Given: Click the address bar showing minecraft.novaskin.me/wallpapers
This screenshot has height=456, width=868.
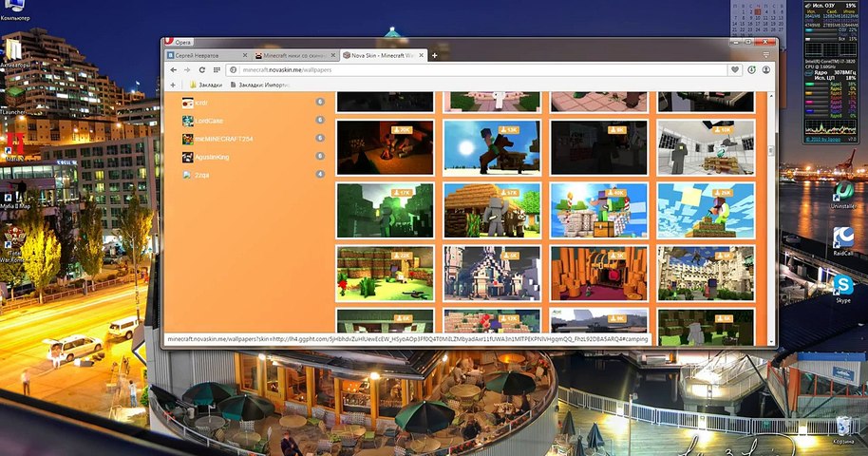Looking at the screenshot, I should 477,69.
